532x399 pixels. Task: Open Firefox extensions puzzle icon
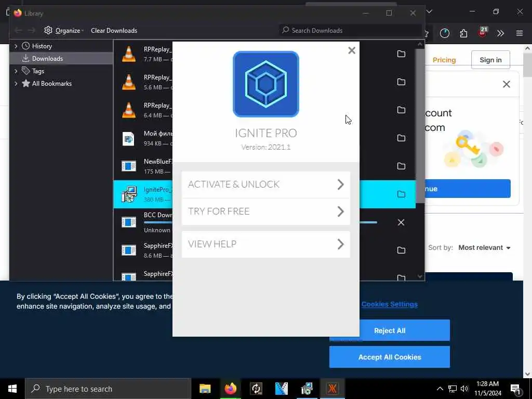(463, 33)
